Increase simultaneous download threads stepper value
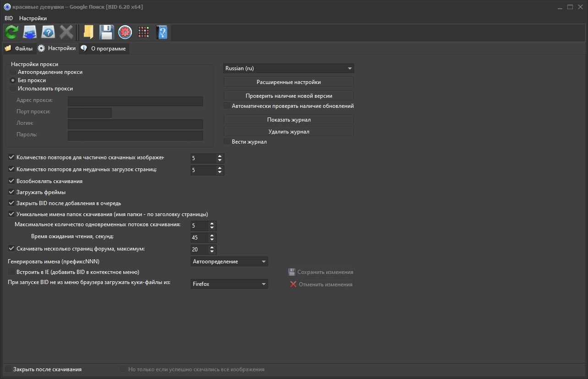 [x=212, y=224]
